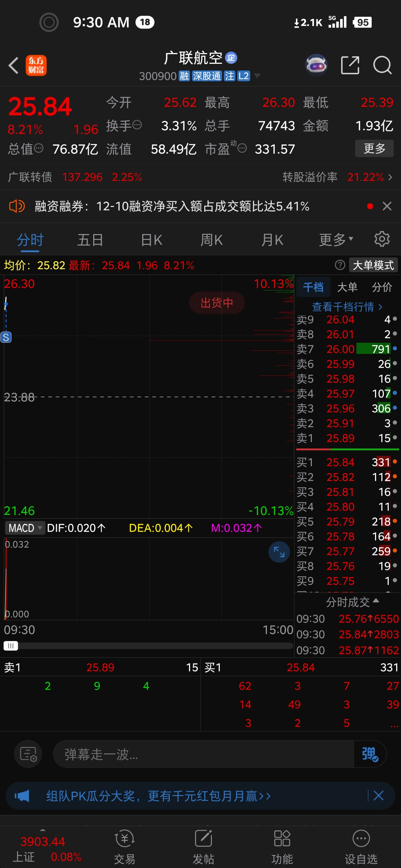Expand 转股溢价率 chevron
The image size is (401, 868).
pos(390,177)
